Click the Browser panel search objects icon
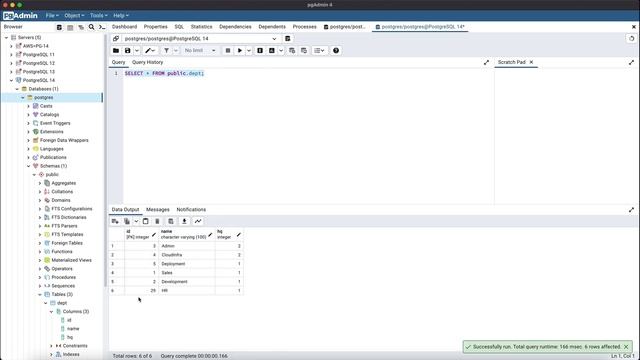The height and width of the screenshot is (360, 640). (91, 27)
